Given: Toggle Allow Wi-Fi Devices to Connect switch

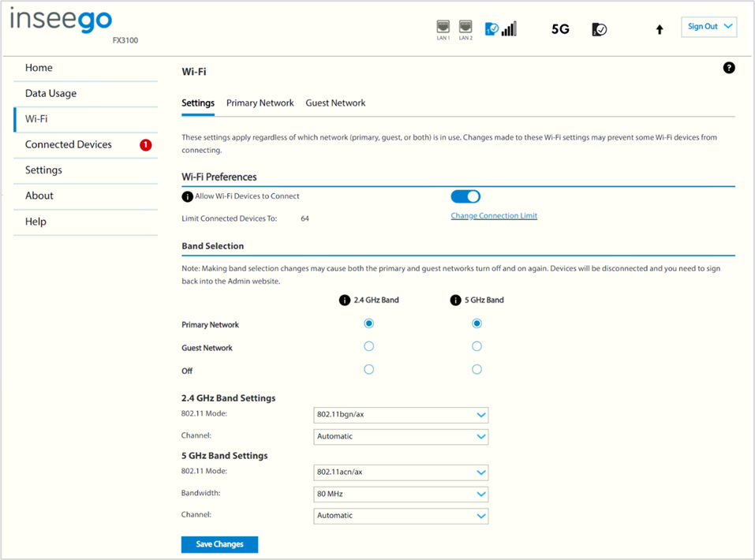Looking at the screenshot, I should 465,196.
